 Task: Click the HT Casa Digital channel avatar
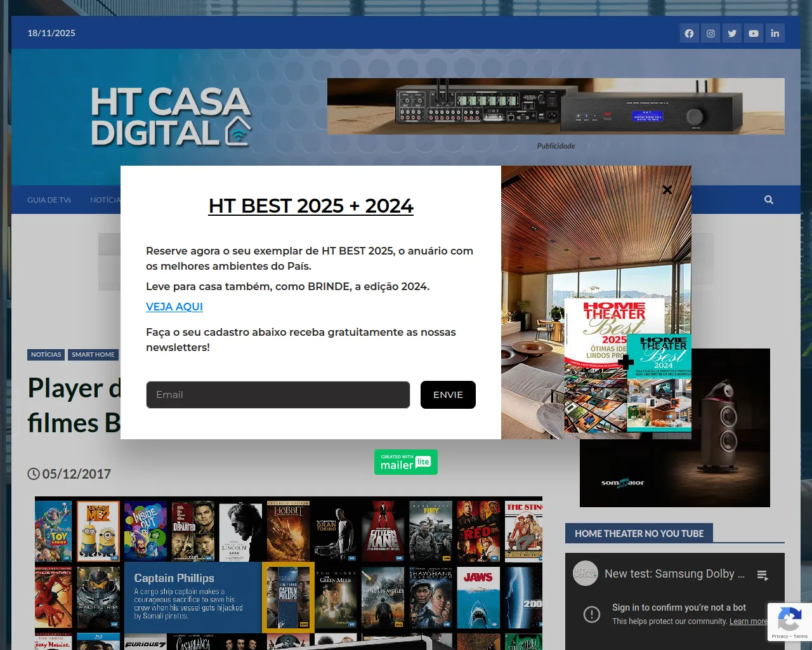click(x=584, y=573)
